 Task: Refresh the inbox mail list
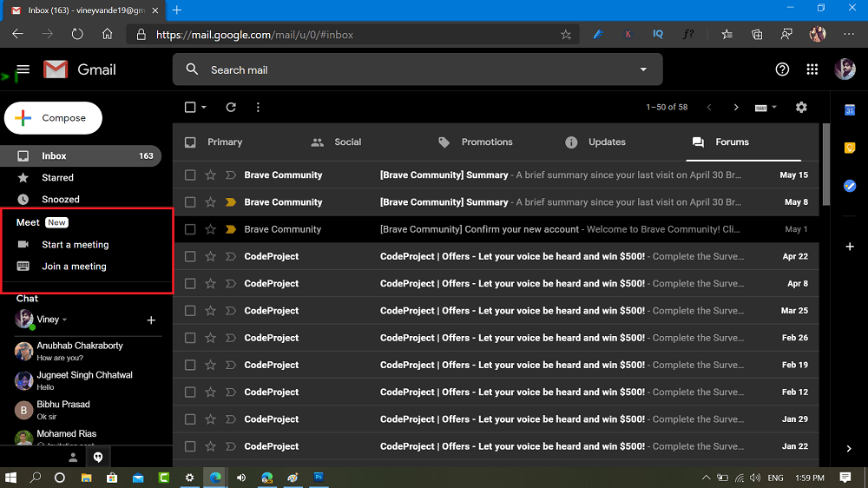click(231, 107)
